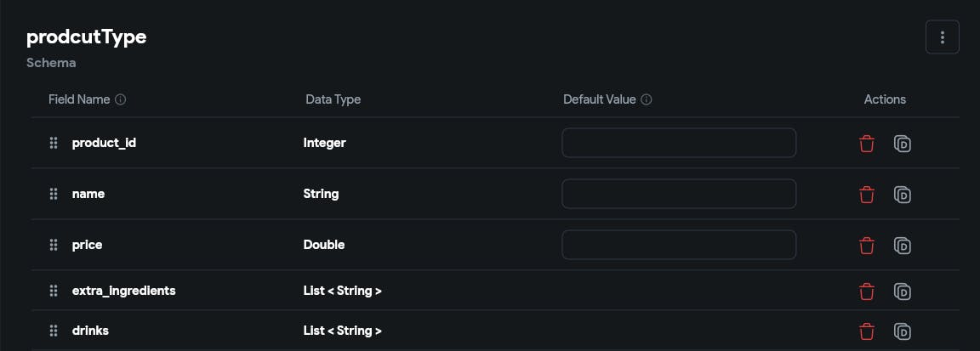This screenshot has height=351, width=980.
Task: Delete the product_id field
Action: [867, 144]
